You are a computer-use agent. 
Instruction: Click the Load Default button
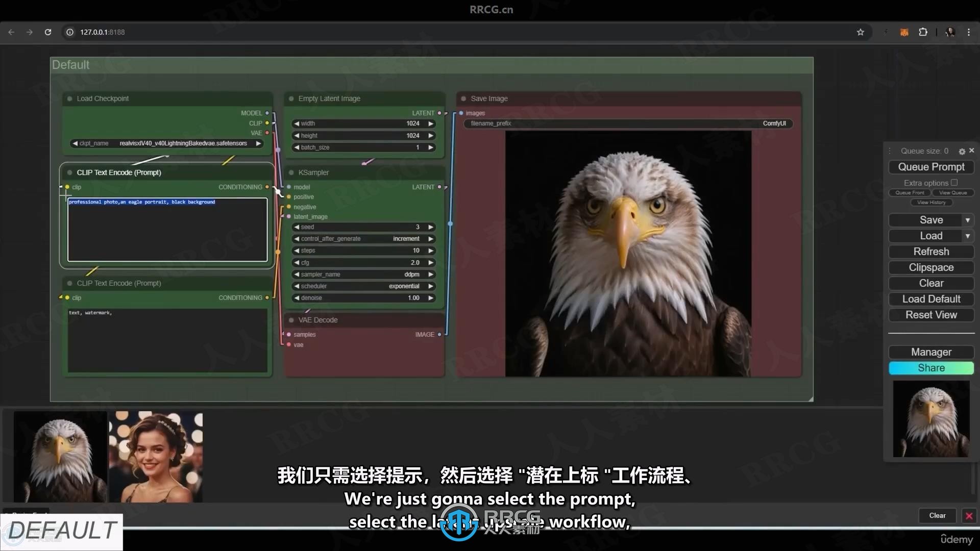931,299
